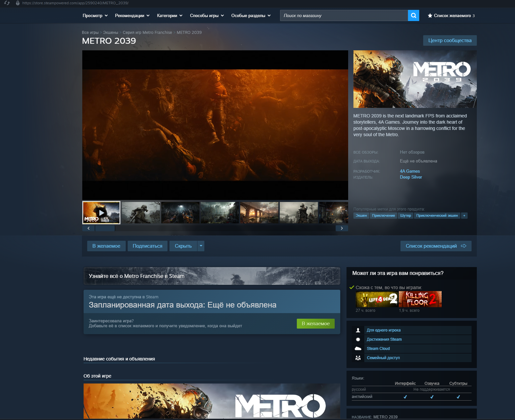
Task: Click the 'Не поддерживается' text in the русский row
Action: pos(431,389)
